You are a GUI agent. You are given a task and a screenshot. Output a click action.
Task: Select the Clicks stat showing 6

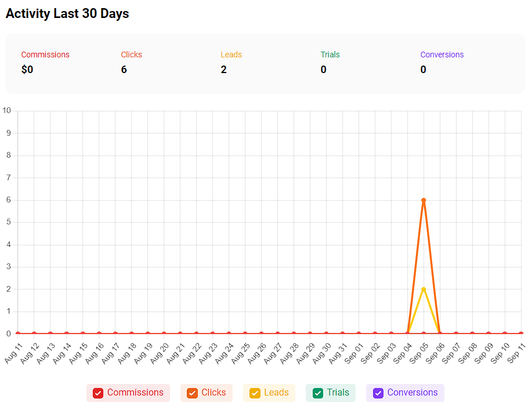[x=124, y=69]
